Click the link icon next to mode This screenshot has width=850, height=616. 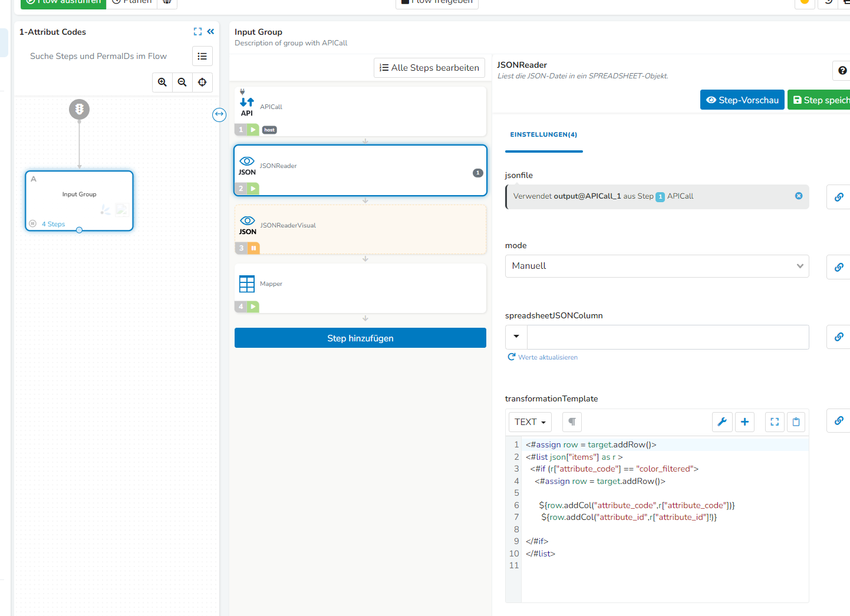839,267
